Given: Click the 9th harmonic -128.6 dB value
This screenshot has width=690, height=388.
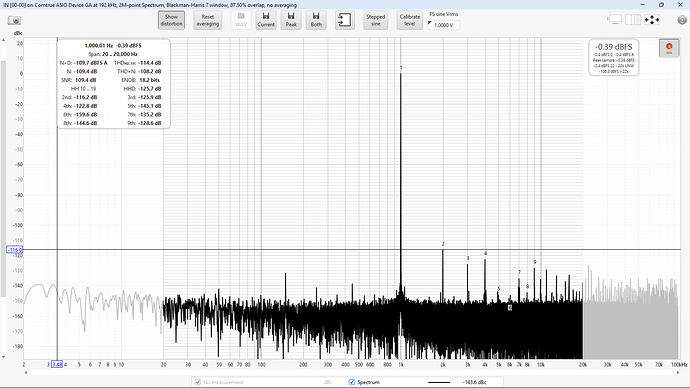Looking at the screenshot, I should coord(150,123).
